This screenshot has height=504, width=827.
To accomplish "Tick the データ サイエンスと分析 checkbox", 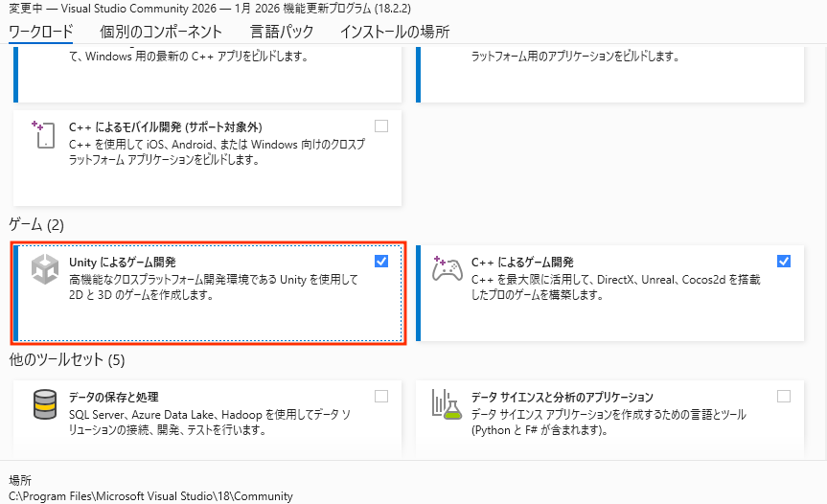I will click(784, 396).
